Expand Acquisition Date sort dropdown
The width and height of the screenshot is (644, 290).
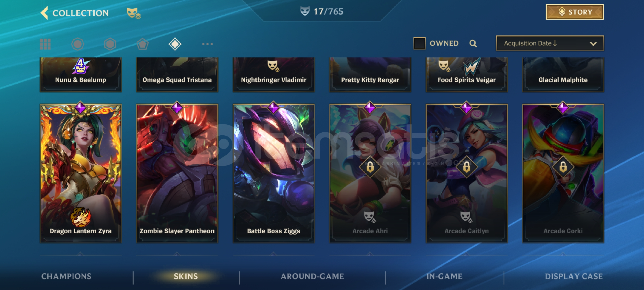click(x=550, y=43)
